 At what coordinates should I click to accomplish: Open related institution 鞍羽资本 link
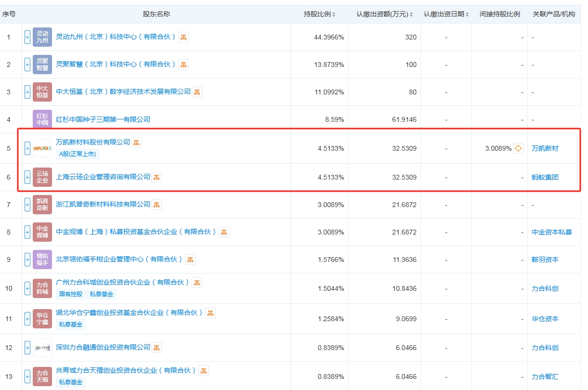tap(545, 260)
